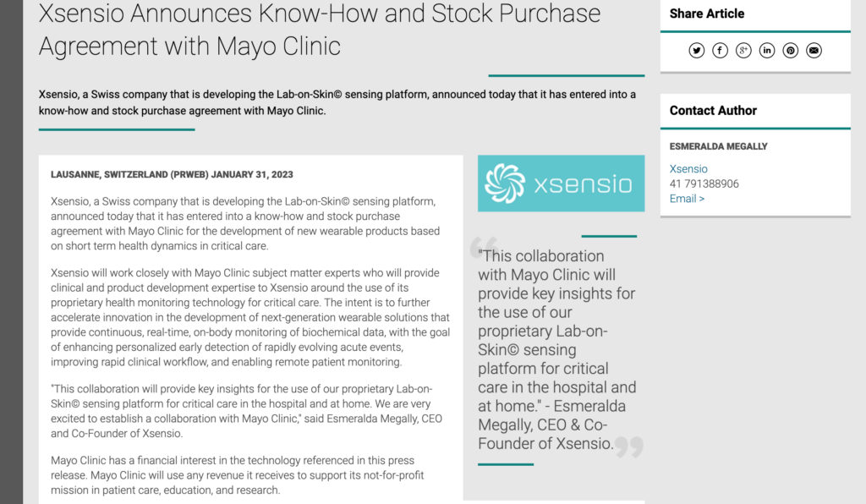Click the phone number 41 791388906

point(704,184)
